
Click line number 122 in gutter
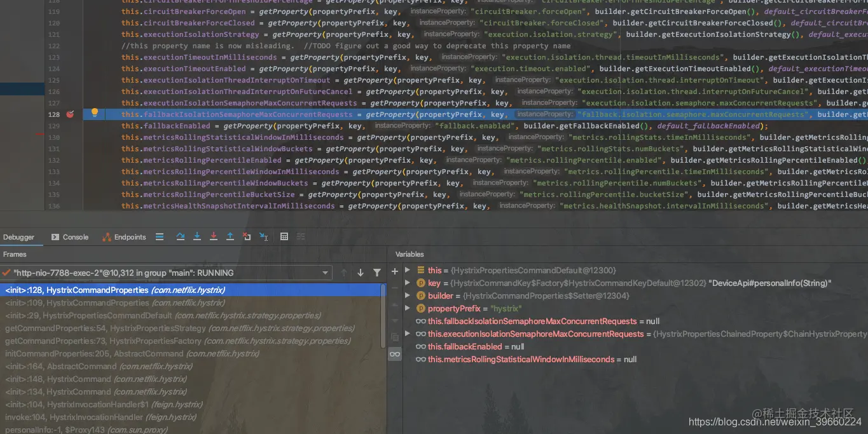(53, 46)
